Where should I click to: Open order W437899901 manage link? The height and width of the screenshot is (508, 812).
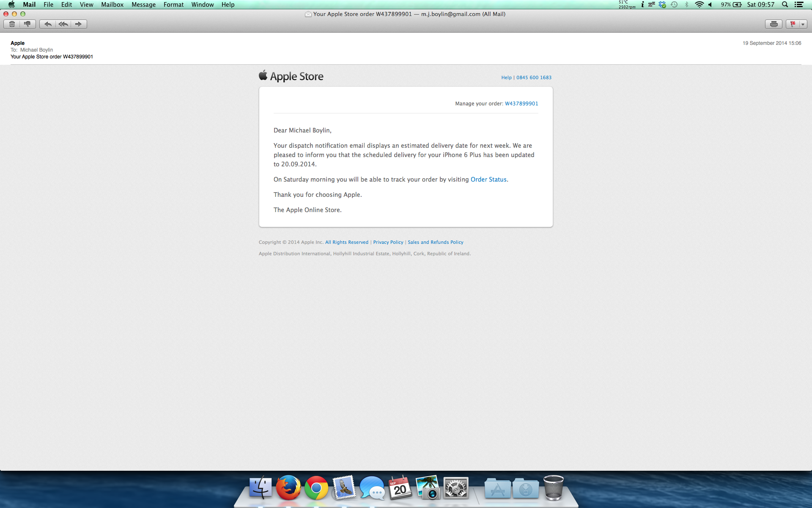click(521, 104)
